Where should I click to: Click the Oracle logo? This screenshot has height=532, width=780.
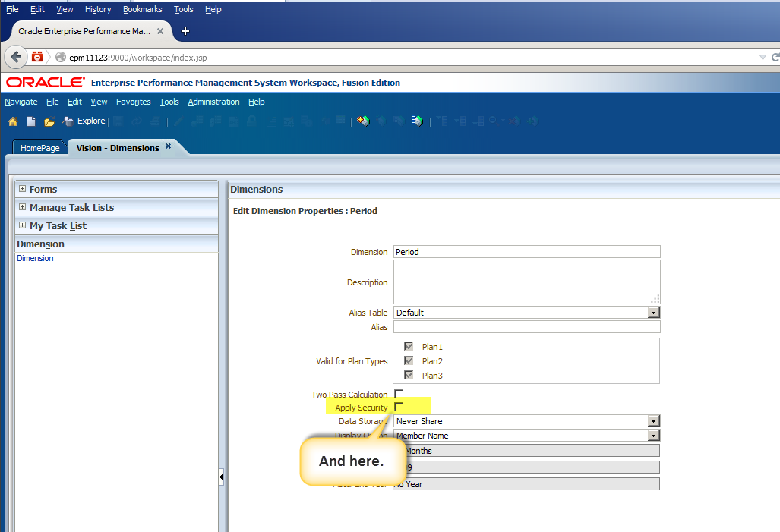[46, 83]
